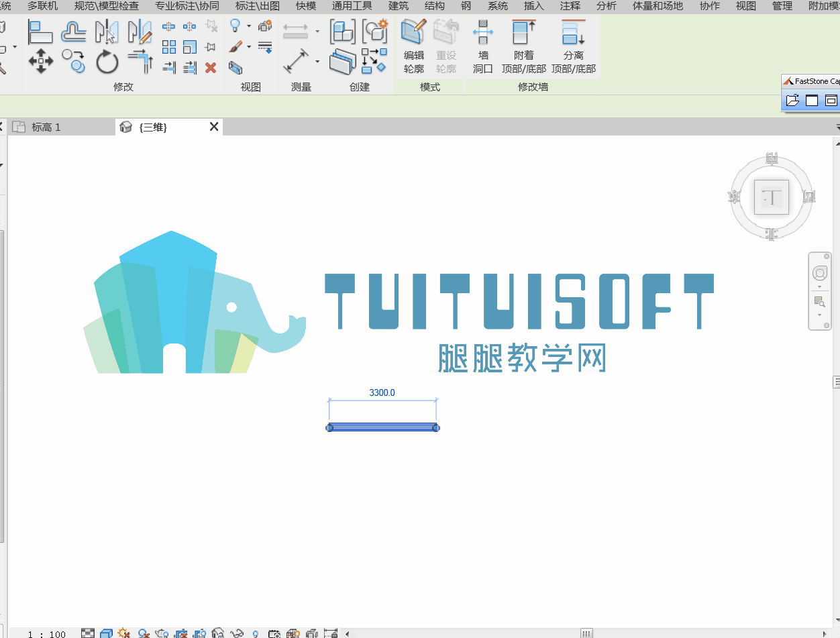
Task: Choose Trim/Extend to Corner tool
Action: click(140, 61)
